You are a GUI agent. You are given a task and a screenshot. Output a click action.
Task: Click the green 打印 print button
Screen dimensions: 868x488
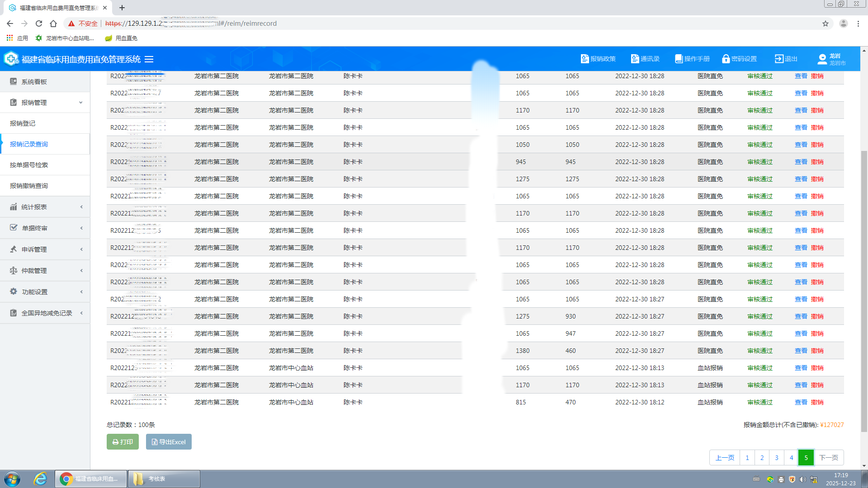click(123, 442)
